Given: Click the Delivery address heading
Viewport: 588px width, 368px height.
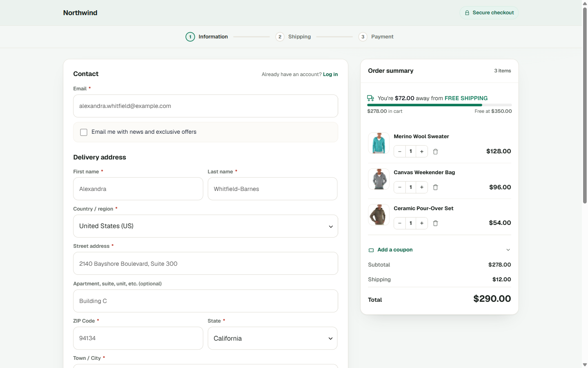Looking at the screenshot, I should pyautogui.click(x=100, y=157).
